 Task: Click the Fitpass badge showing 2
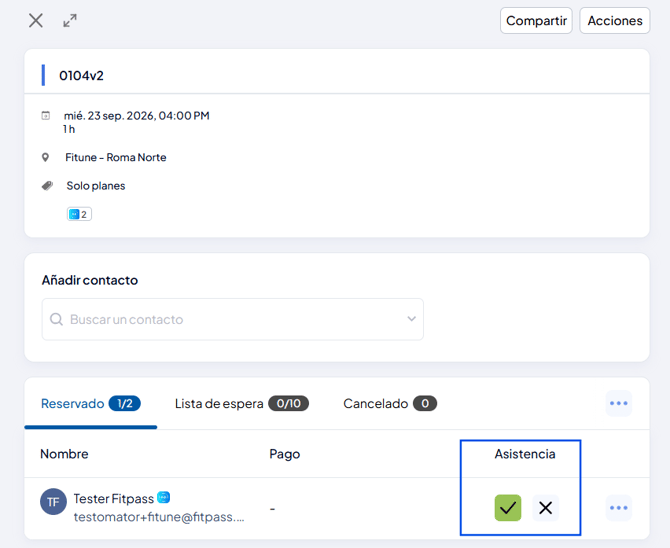tap(79, 214)
